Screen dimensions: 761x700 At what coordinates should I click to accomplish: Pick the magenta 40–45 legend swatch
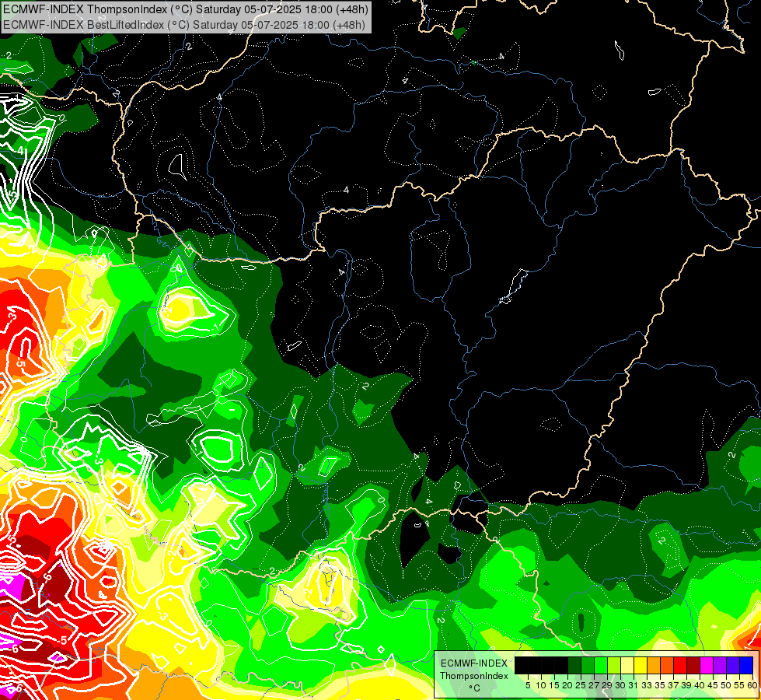[707, 665]
